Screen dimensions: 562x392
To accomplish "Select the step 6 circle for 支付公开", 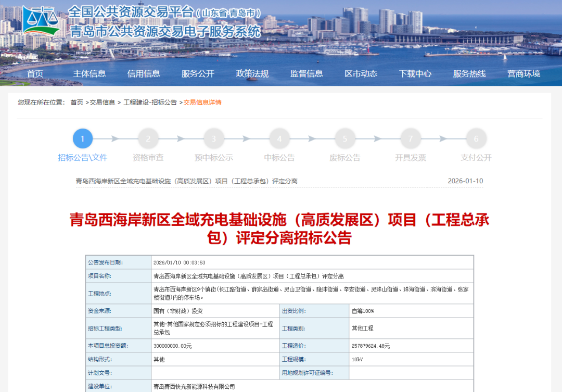I will tap(476, 138).
